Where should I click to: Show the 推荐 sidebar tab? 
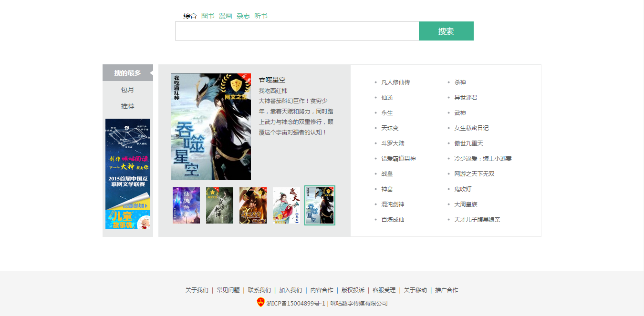pyautogui.click(x=128, y=106)
